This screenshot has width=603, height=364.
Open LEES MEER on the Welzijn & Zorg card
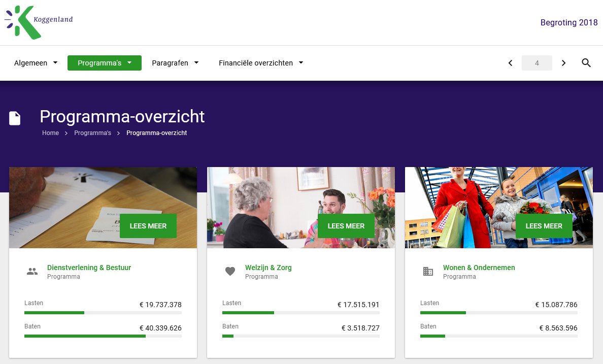[346, 226]
